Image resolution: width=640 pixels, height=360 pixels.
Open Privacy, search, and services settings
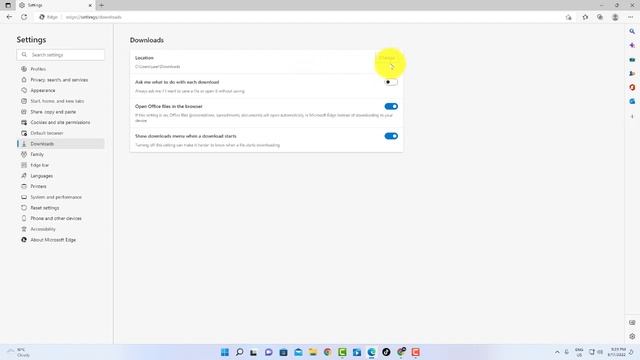(x=60, y=80)
